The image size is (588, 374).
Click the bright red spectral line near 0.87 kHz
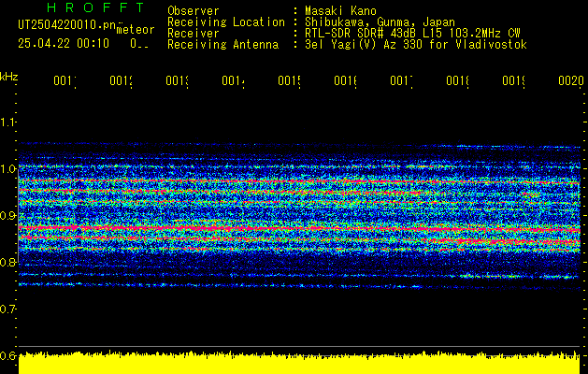[299, 228]
